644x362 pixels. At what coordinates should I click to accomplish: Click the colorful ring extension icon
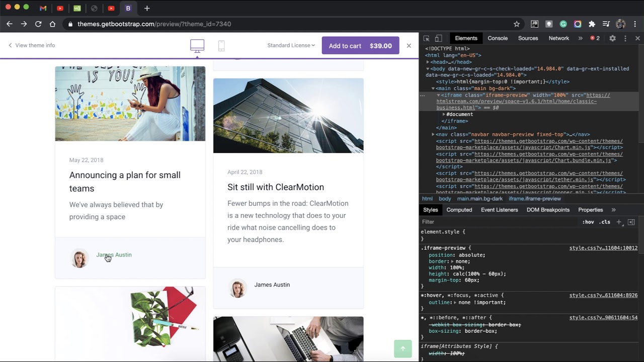tap(578, 24)
